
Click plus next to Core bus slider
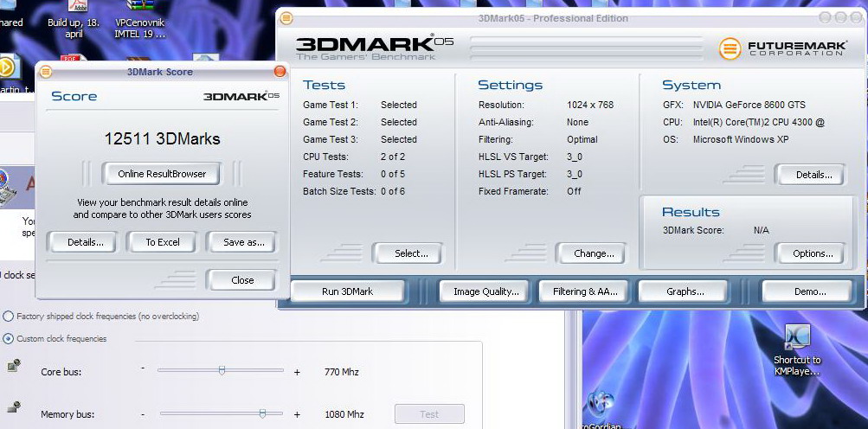coord(297,372)
